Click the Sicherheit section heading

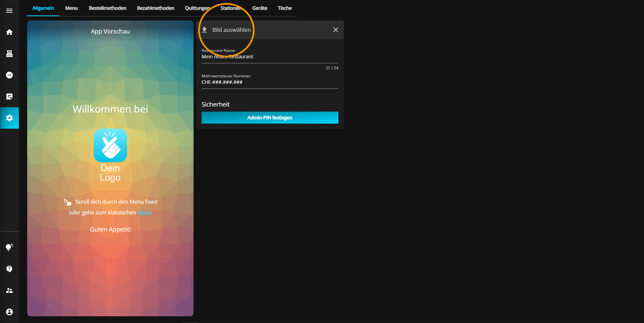click(x=216, y=104)
